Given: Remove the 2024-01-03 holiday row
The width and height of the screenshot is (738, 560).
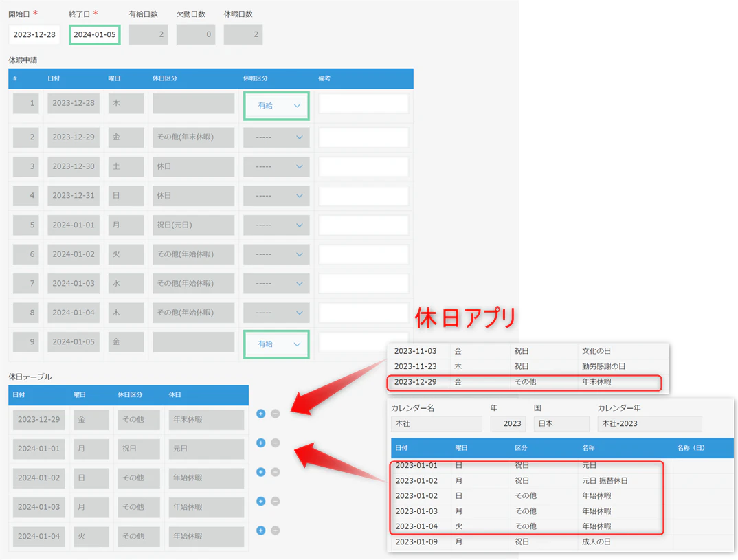Looking at the screenshot, I should (x=276, y=501).
